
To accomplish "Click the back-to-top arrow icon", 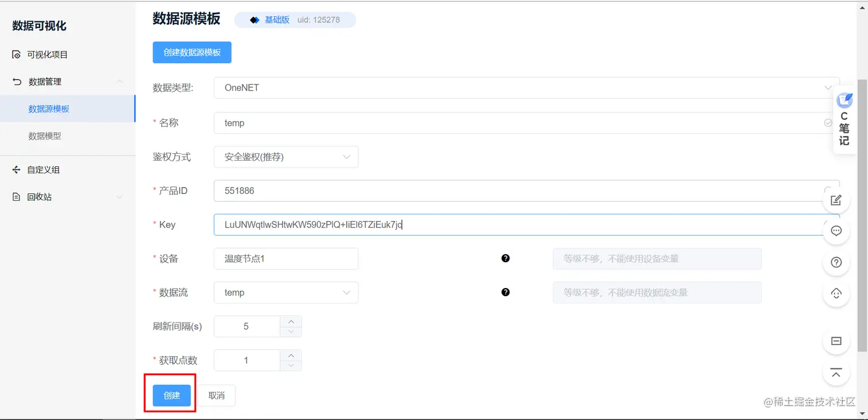I will pos(836,373).
